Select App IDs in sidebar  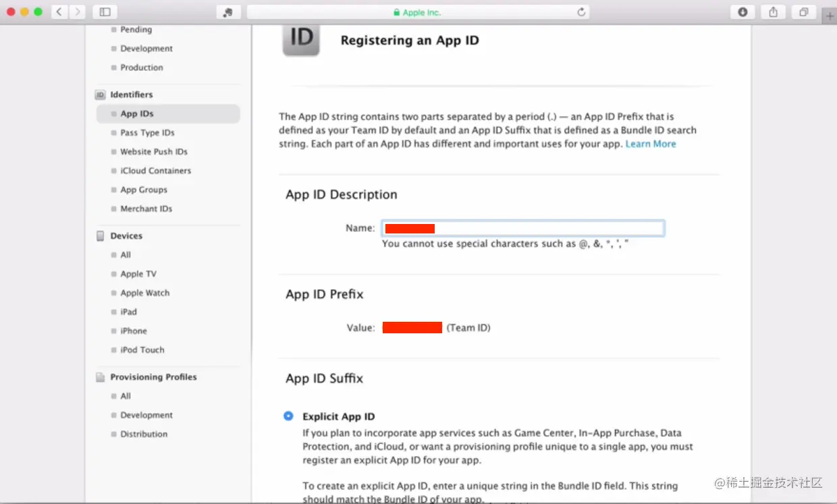click(168, 114)
